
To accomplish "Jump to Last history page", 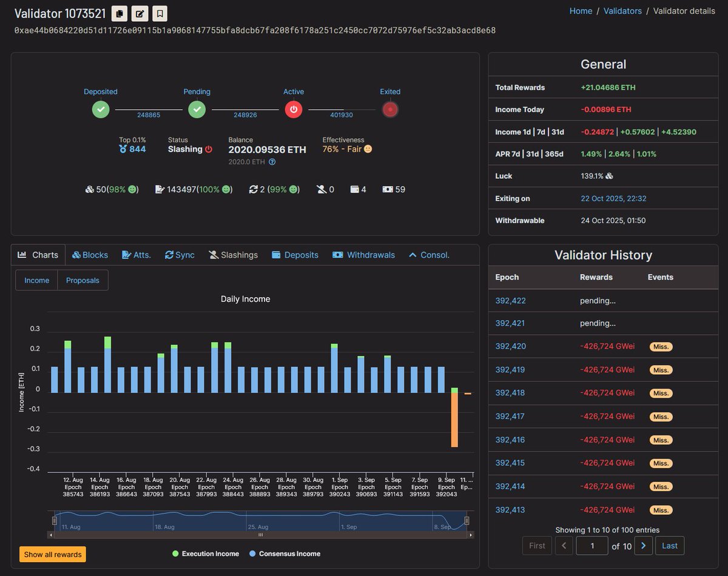I will (669, 546).
